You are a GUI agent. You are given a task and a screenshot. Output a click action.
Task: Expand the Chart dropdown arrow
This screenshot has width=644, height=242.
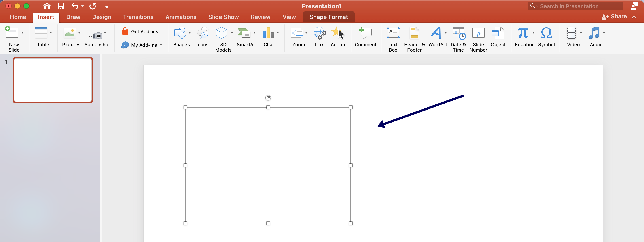278,33
